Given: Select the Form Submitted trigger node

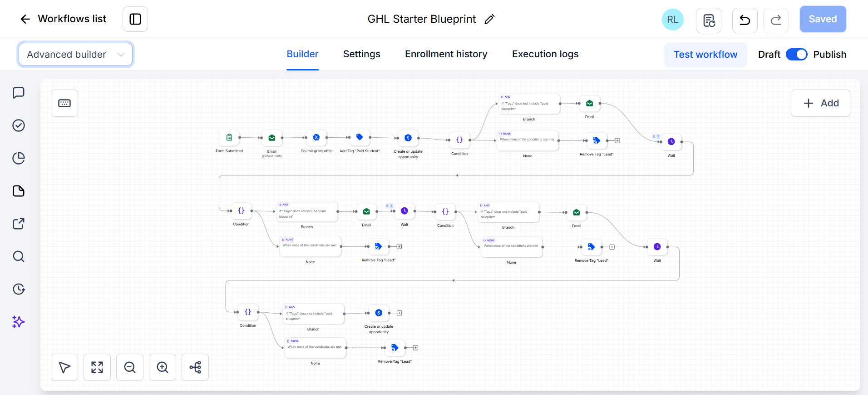Looking at the screenshot, I should 229,137.
